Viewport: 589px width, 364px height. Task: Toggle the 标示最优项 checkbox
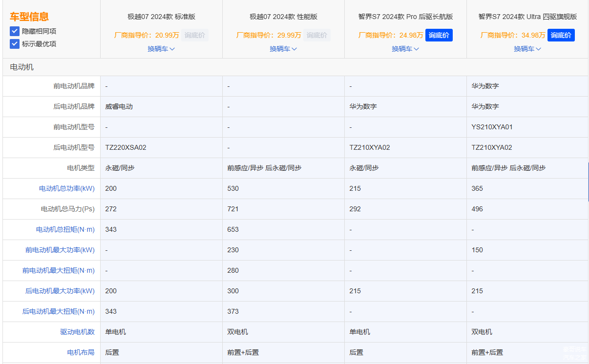coord(15,44)
